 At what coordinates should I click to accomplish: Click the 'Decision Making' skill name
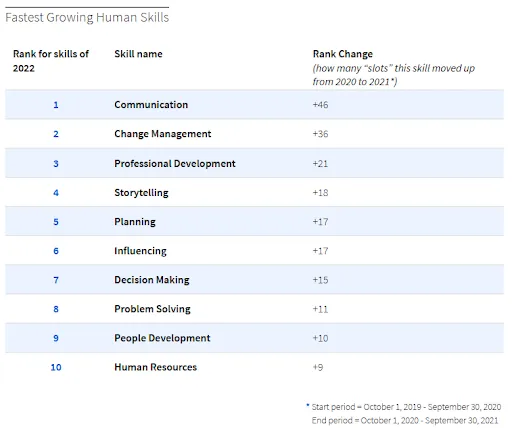click(x=152, y=280)
